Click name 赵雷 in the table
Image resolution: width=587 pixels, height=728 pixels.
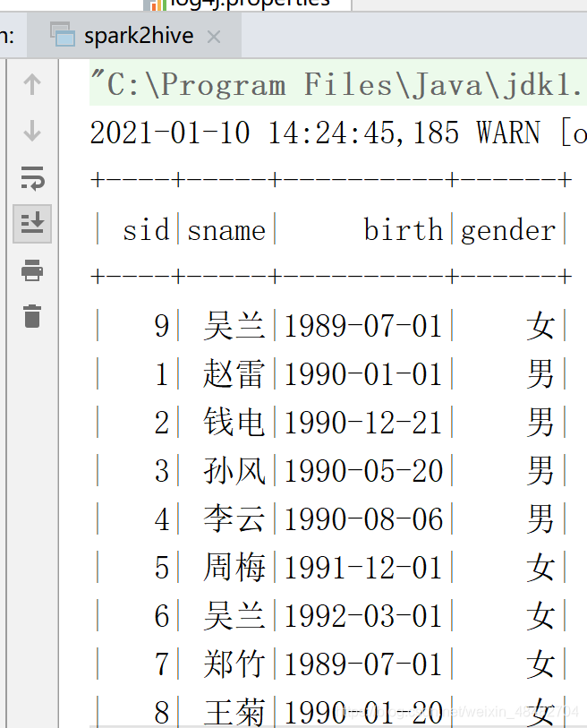click(234, 373)
